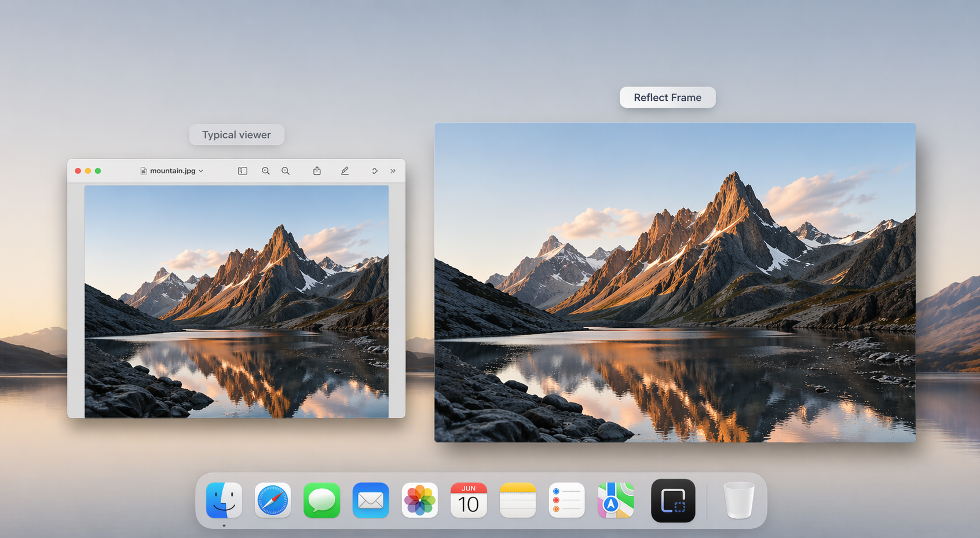This screenshot has width=980, height=538.
Task: Open Messages in the Dock
Action: tap(322, 500)
